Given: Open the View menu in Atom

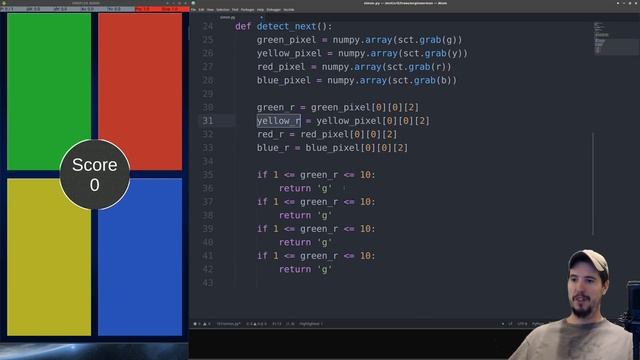Looking at the screenshot, I should coord(210,10).
